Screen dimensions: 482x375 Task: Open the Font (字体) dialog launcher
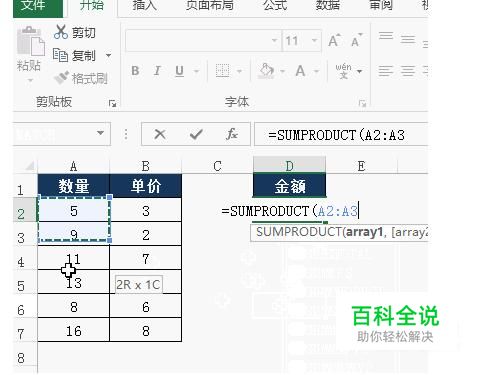tap(362, 103)
